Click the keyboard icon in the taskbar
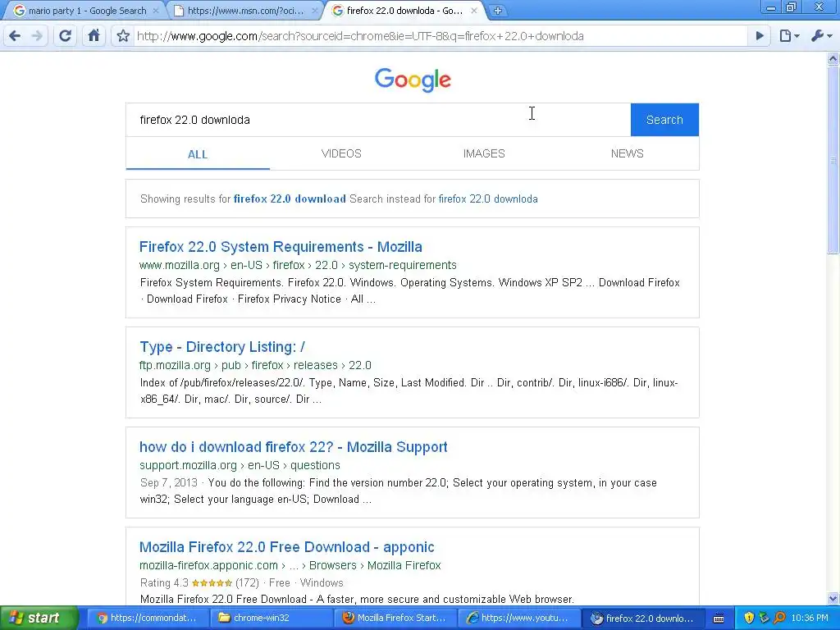The height and width of the screenshot is (630, 840). pos(719,619)
